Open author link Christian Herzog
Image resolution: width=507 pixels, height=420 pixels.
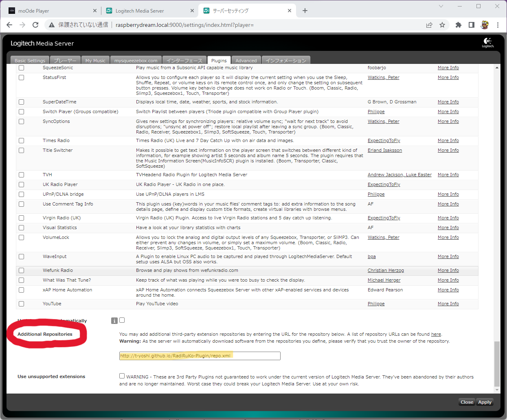[386, 270]
